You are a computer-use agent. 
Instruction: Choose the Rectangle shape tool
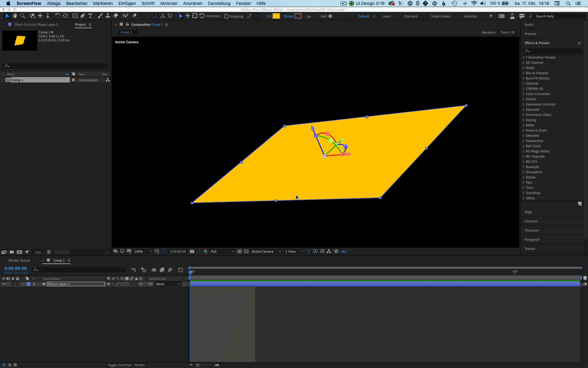pyautogui.click(x=75, y=16)
